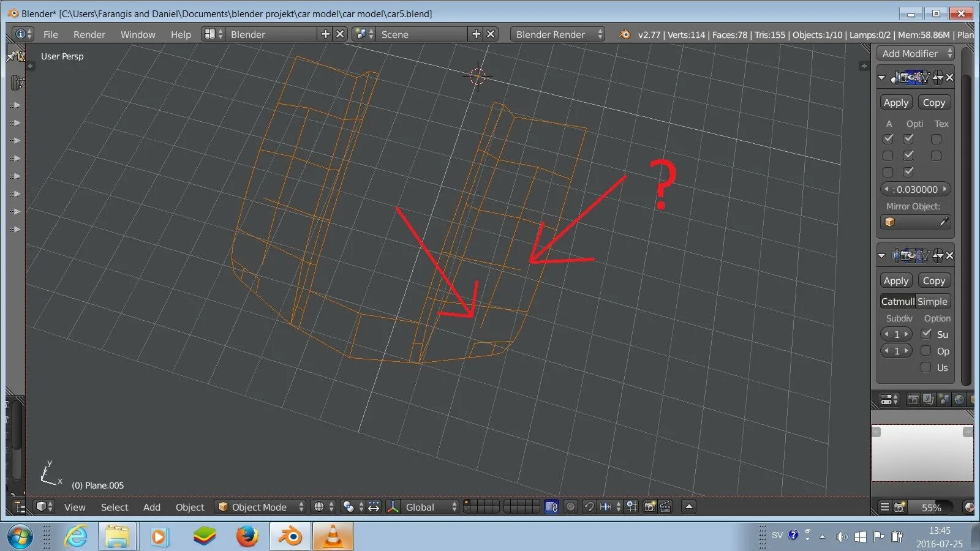Open VLC media player from taskbar

coord(333,537)
